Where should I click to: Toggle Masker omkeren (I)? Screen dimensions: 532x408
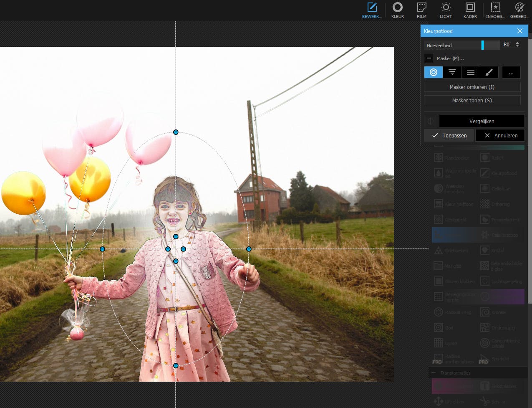tap(472, 87)
